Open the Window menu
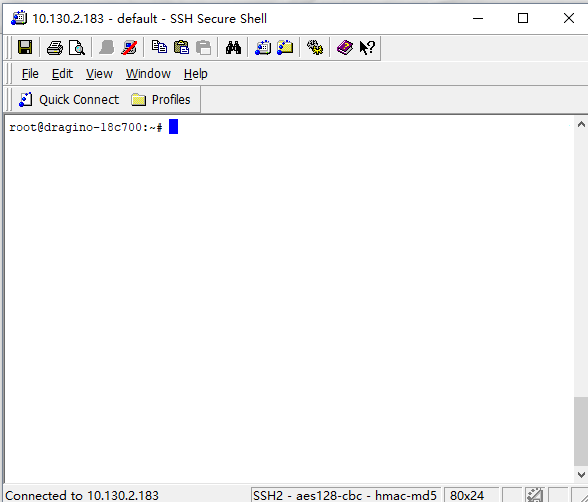 pyautogui.click(x=148, y=73)
